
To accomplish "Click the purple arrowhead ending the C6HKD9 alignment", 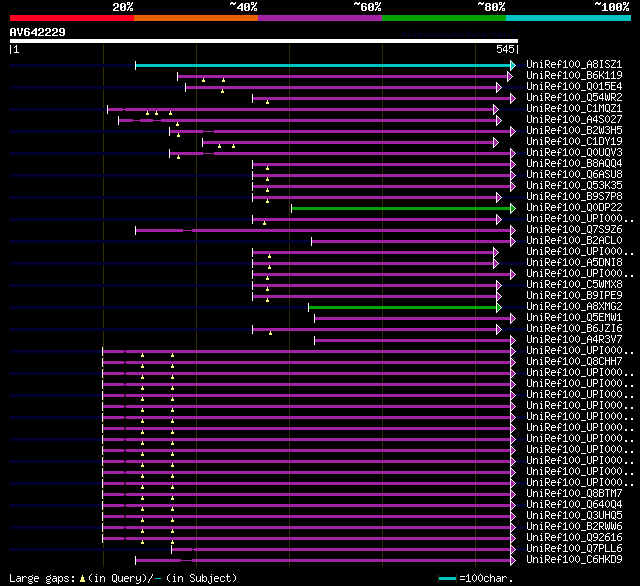I will [513, 561].
